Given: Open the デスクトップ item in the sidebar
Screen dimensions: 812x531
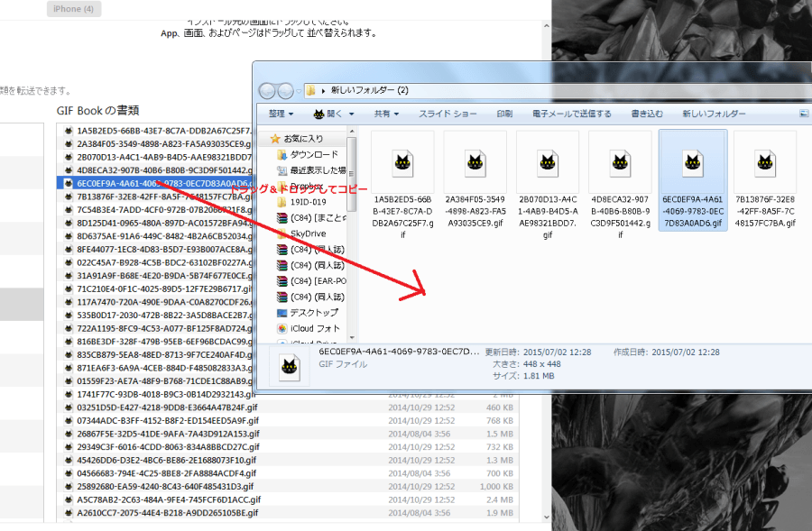Looking at the screenshot, I should pos(313,312).
